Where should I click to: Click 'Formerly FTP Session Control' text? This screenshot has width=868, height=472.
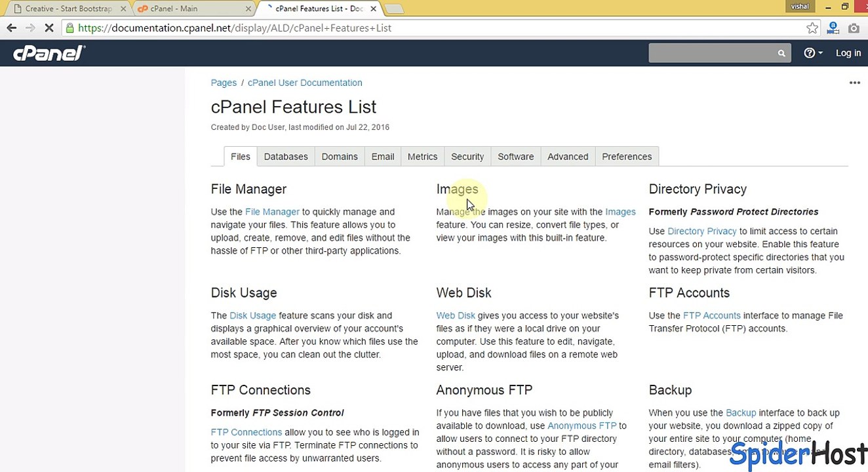(277, 412)
